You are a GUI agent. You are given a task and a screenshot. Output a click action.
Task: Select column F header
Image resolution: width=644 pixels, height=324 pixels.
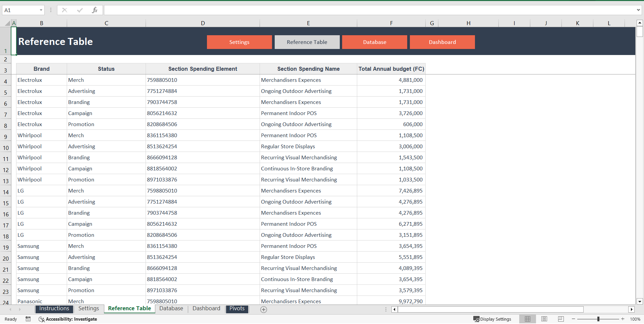(391, 23)
